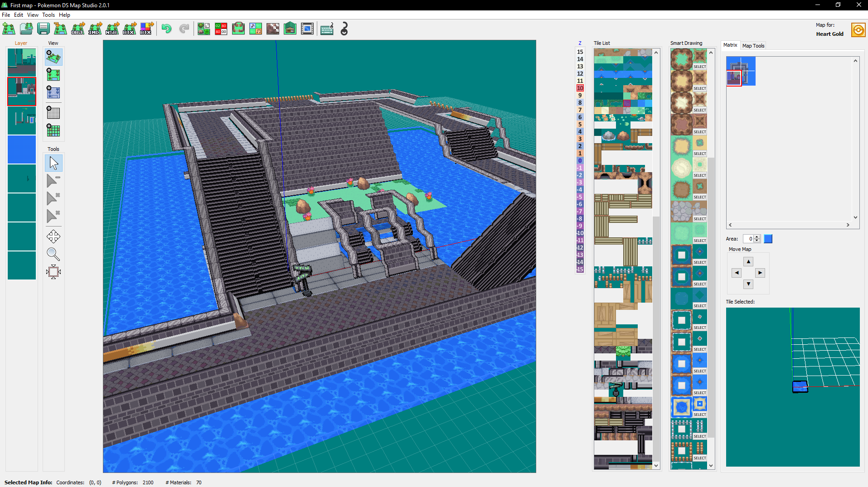Click the Matrix panel right scroll arrow
Viewport: 868px width, 487px height.
pyautogui.click(x=848, y=225)
